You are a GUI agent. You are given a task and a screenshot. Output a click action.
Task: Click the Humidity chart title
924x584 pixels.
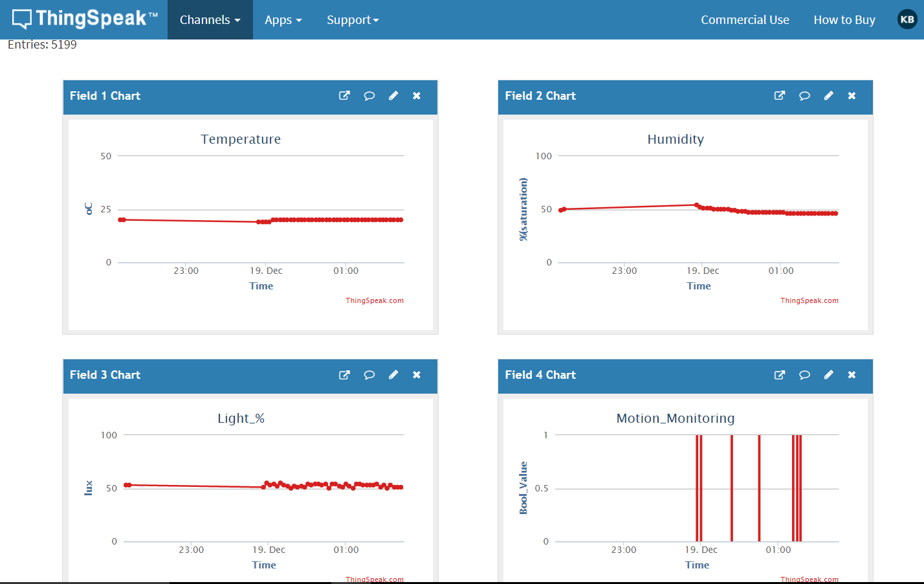pos(676,139)
